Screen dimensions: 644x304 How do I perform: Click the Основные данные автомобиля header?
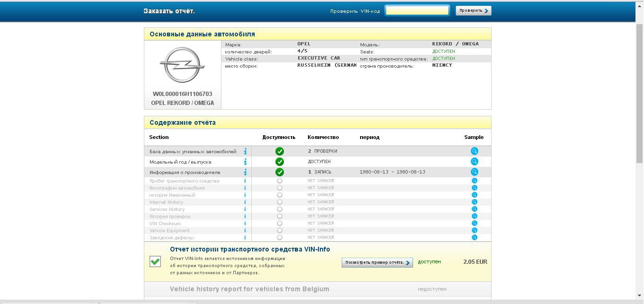point(202,34)
